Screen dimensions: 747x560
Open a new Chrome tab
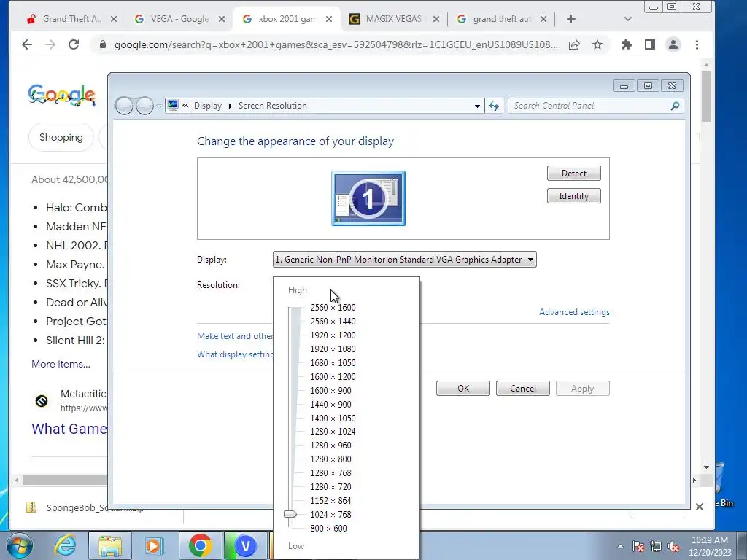click(571, 19)
